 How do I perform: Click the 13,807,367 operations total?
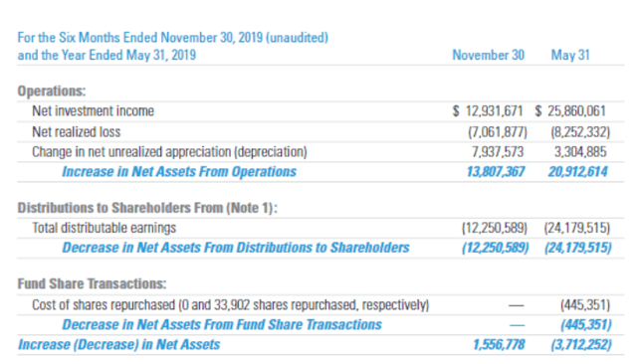point(496,172)
